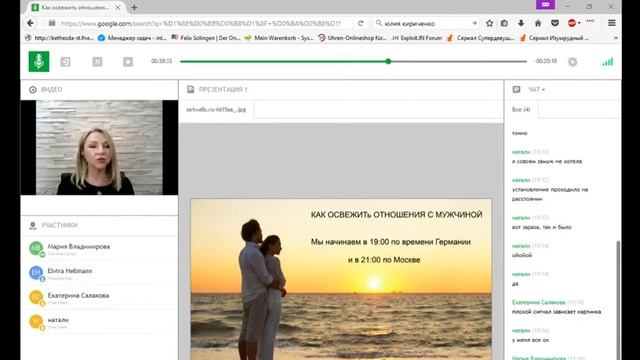Open the downloads arrow icon
Image resolution: width=640 pixels, height=360 pixels.
coord(521,23)
